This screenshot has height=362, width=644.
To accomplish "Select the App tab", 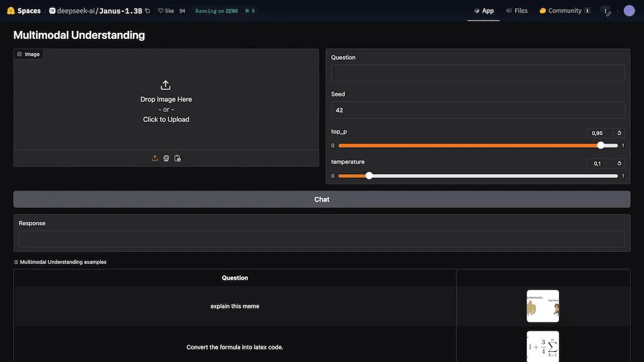I will (484, 11).
